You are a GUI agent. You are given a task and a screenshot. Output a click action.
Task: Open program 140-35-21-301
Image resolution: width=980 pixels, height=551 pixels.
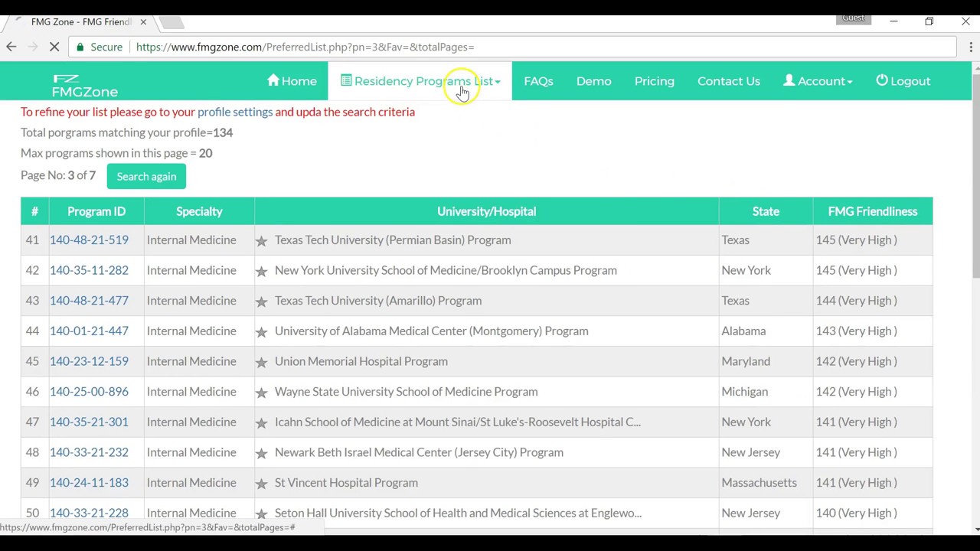[x=89, y=422]
